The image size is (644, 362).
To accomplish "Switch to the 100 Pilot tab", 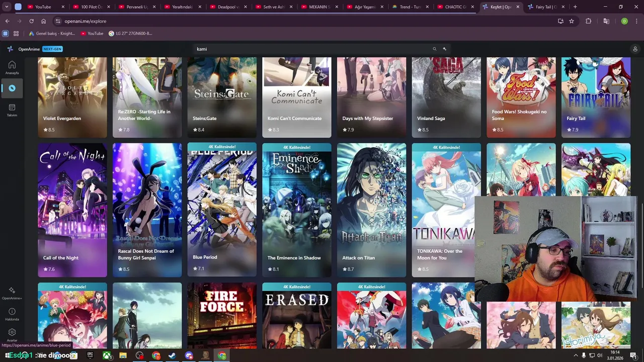I will click(91, 7).
